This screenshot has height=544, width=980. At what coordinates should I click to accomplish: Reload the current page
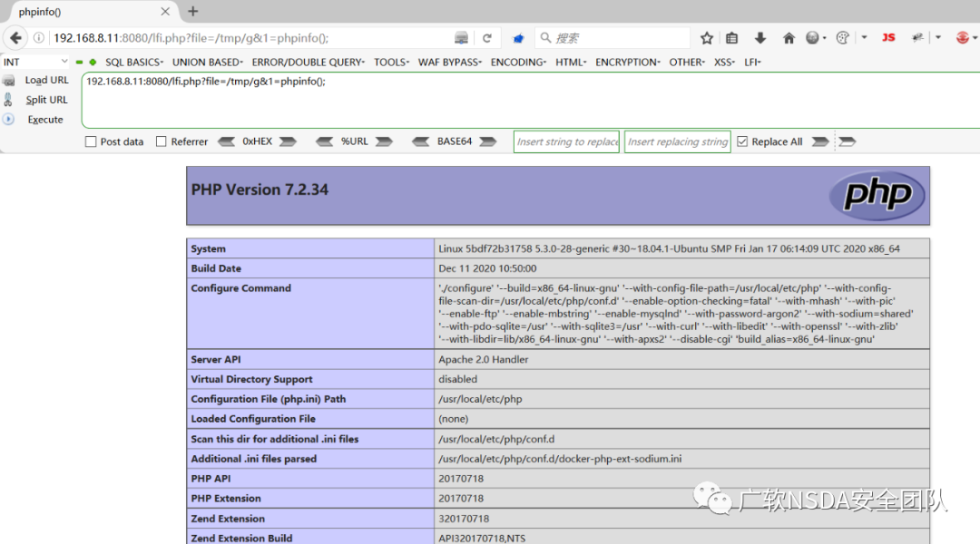coord(487,38)
